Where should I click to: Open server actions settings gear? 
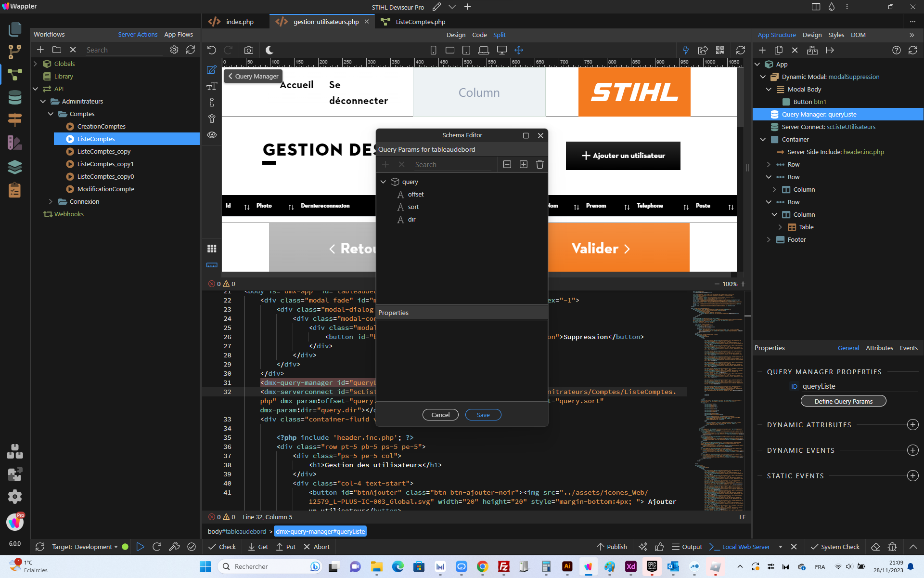point(174,50)
